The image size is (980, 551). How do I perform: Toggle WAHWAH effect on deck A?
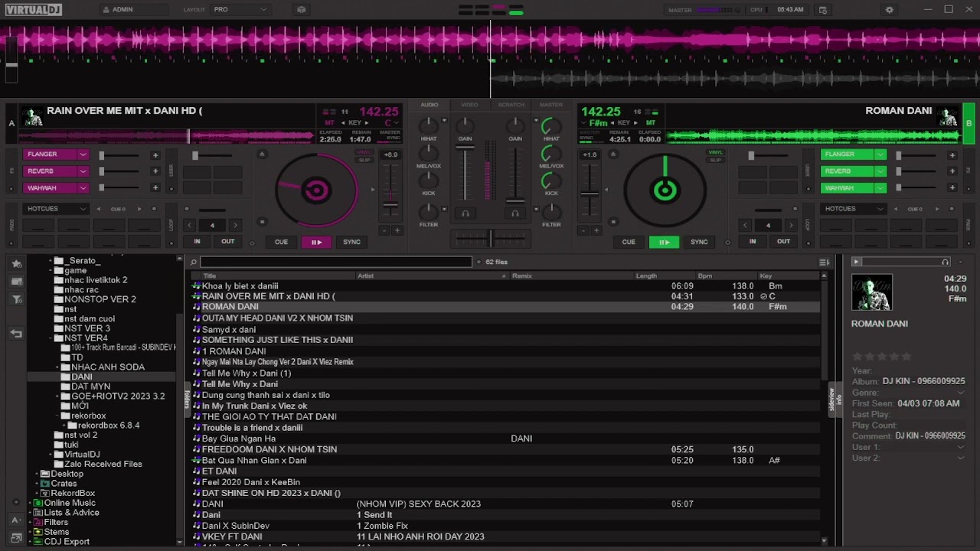click(51, 188)
